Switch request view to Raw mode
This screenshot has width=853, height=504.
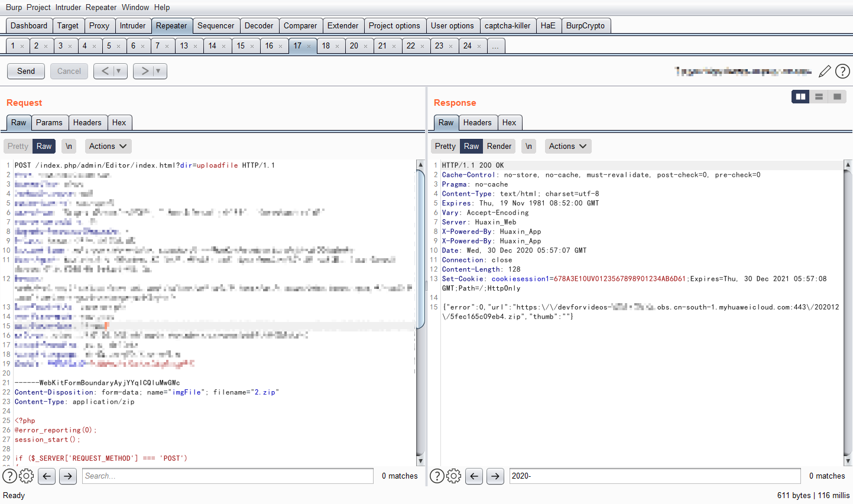(44, 147)
